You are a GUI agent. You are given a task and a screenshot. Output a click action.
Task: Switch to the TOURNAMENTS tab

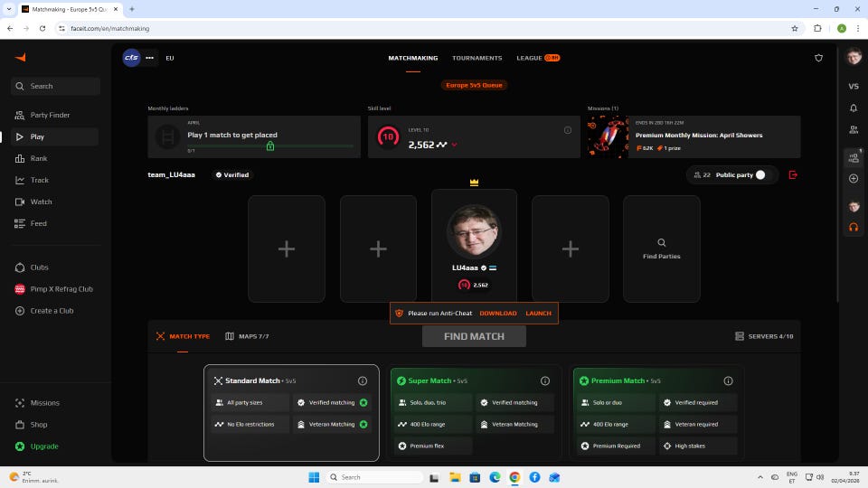click(477, 58)
